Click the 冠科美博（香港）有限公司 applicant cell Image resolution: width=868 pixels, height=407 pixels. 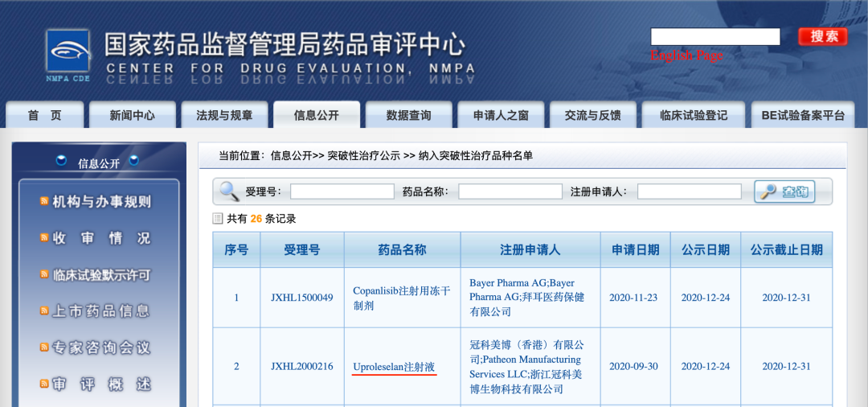point(530,367)
